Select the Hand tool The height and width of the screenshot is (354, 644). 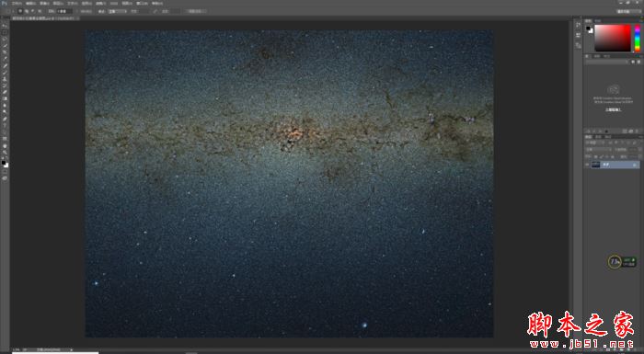pos(5,145)
